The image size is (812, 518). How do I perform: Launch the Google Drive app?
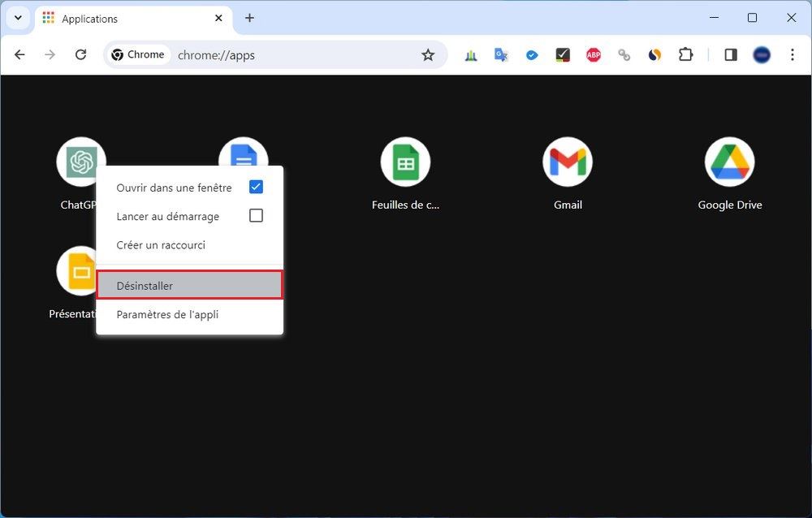[x=729, y=162]
